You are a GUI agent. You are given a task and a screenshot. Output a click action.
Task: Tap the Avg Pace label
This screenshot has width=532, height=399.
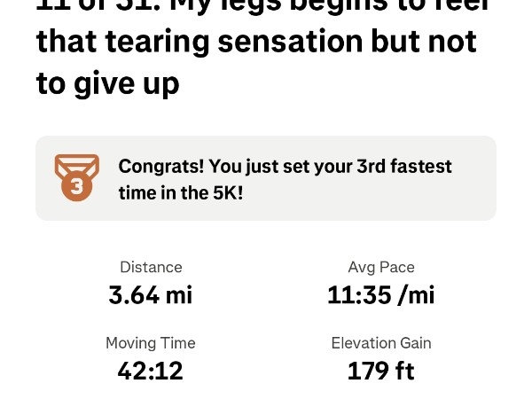[381, 267]
